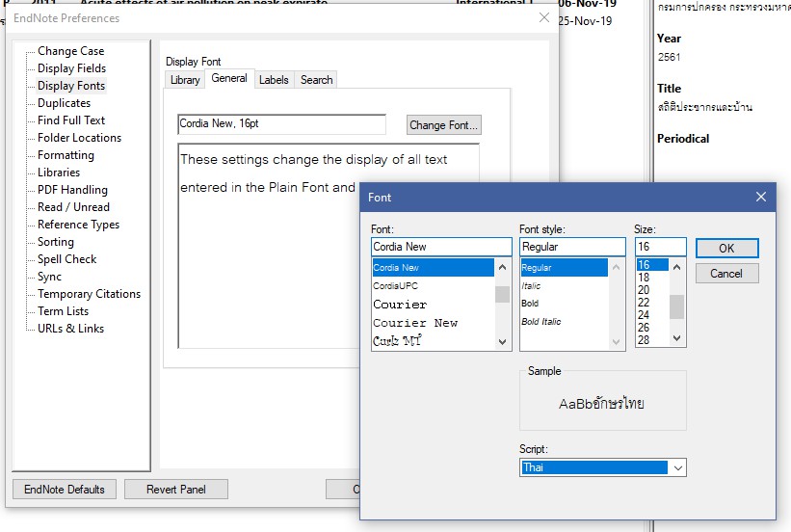Click size list scroll down arrow
The height and width of the screenshot is (532, 791).
(677, 338)
